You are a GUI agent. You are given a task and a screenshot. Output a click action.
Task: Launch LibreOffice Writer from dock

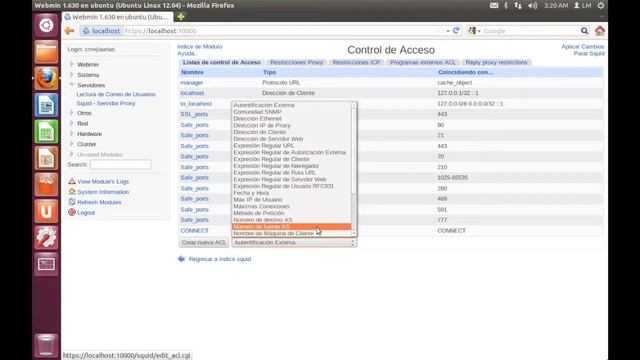[x=46, y=105]
